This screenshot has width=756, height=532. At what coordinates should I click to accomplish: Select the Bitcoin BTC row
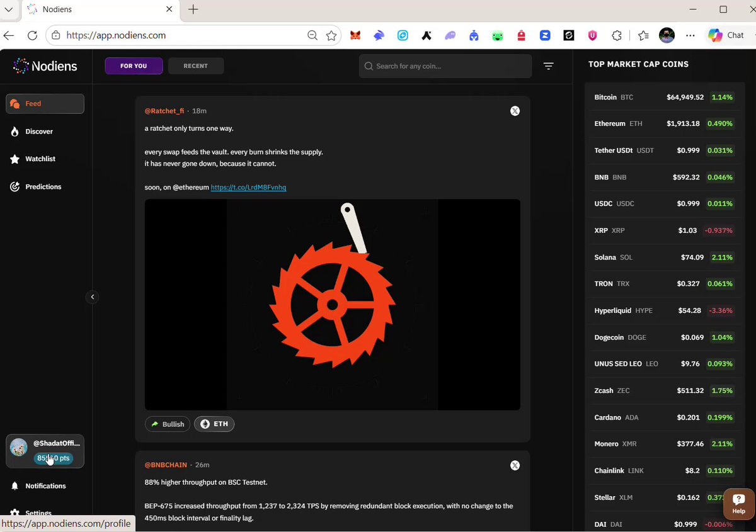click(664, 98)
